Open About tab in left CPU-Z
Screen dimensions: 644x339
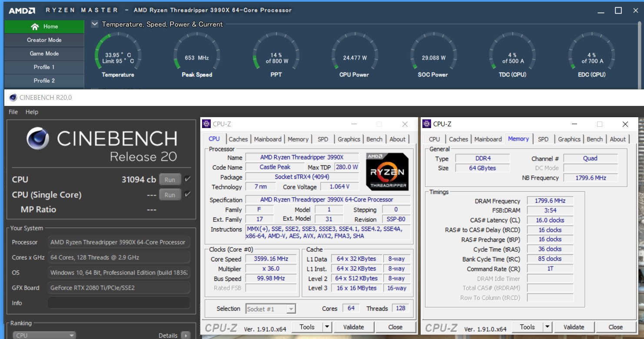[x=397, y=139]
